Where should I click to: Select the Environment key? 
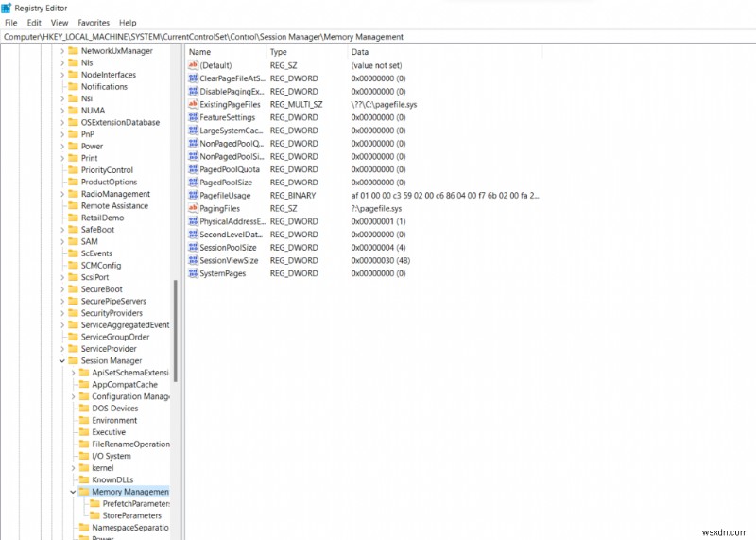coord(114,420)
